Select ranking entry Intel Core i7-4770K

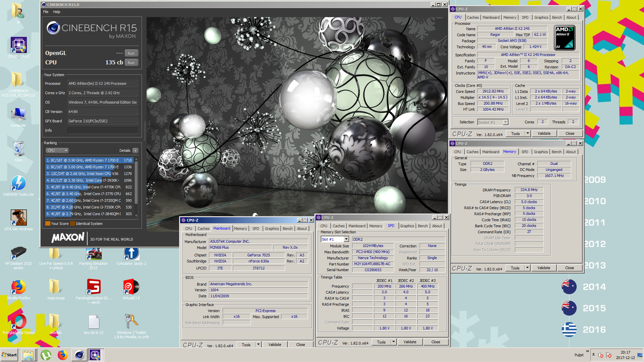point(89,187)
